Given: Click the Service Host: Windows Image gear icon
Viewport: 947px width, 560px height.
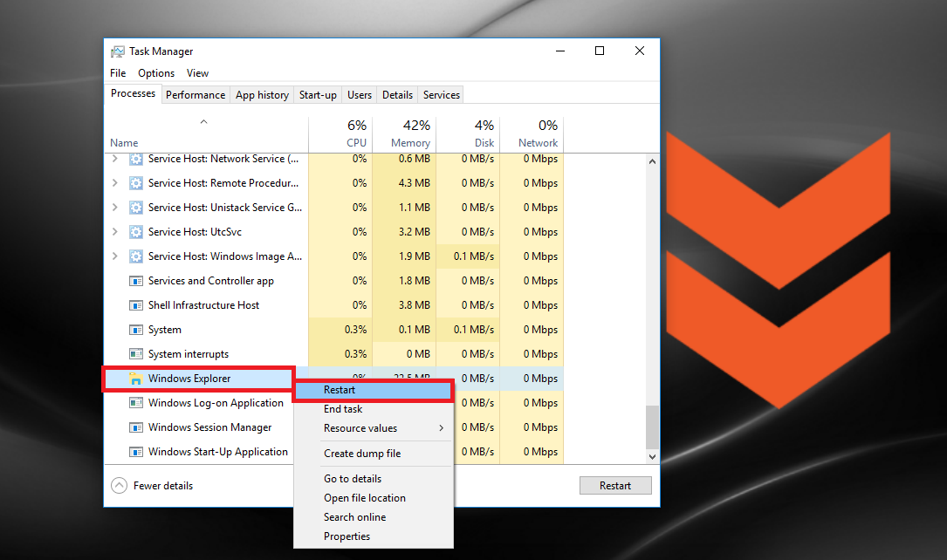Looking at the screenshot, I should click(x=136, y=256).
